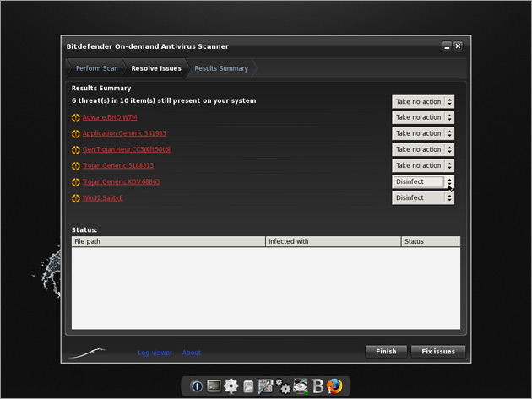532x399 pixels.
Task: Open action dropdown for Adware.BHO.WTM
Action: pyautogui.click(x=423, y=117)
